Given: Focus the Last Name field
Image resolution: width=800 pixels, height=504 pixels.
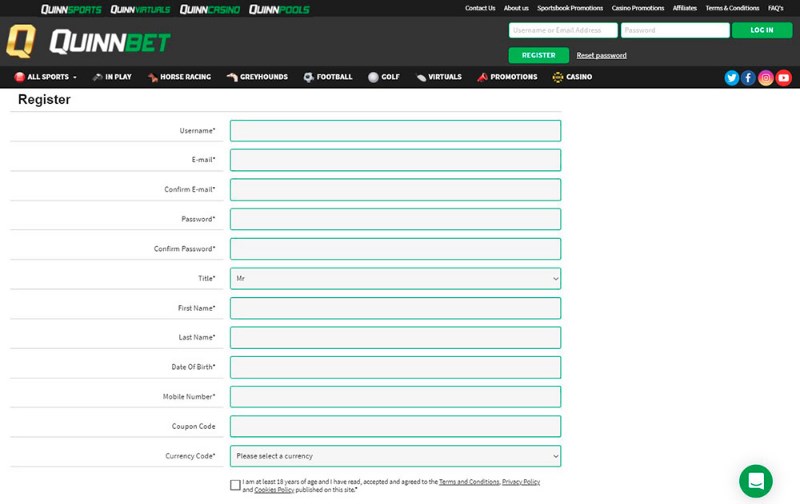Looking at the screenshot, I should click(x=395, y=338).
